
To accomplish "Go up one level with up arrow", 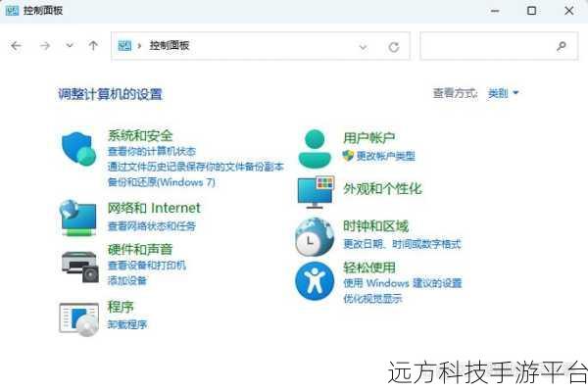I will click(x=93, y=46).
